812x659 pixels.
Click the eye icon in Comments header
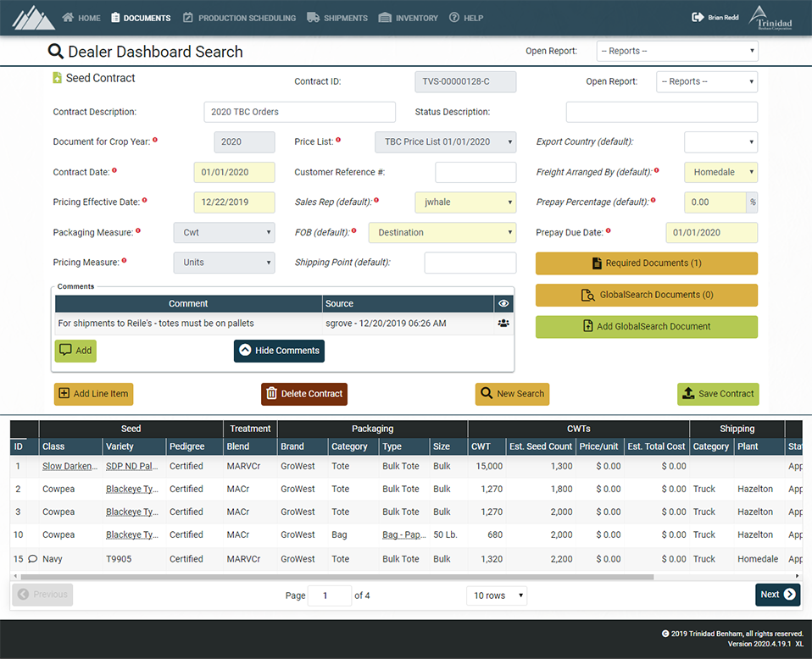503,303
